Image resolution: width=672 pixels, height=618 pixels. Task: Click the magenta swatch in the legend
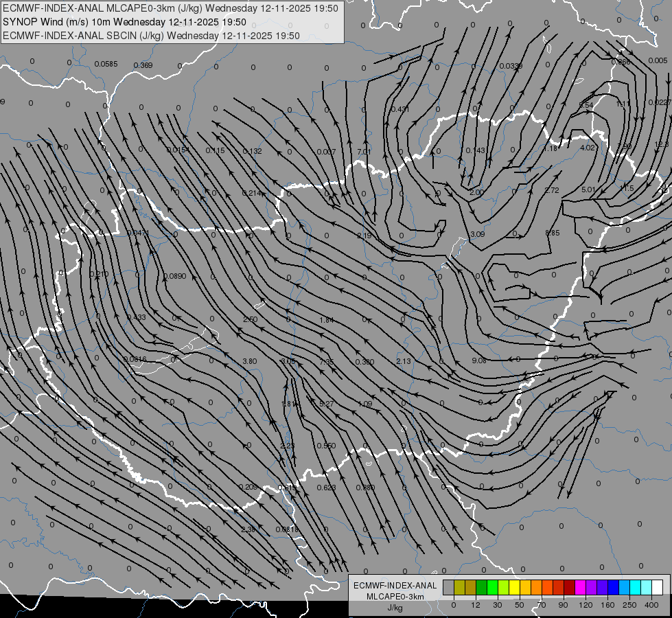pos(581,587)
